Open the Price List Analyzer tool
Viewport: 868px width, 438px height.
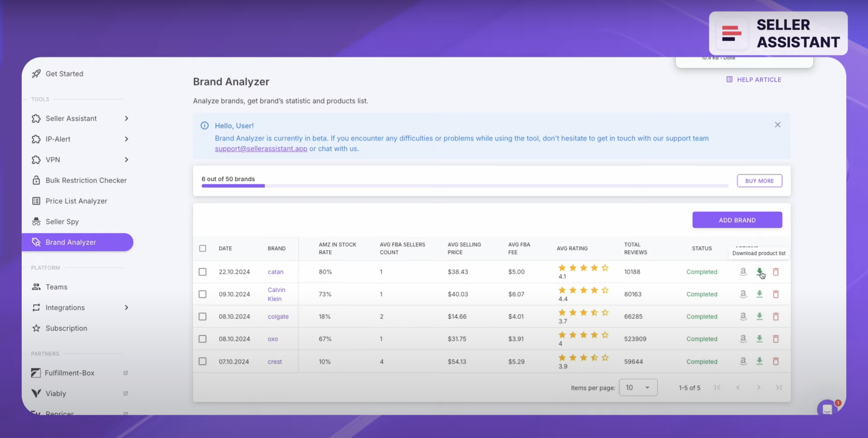tap(77, 201)
